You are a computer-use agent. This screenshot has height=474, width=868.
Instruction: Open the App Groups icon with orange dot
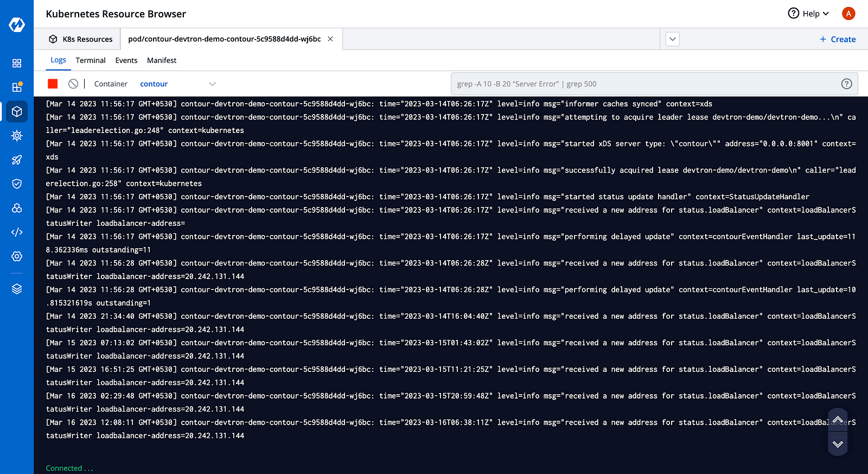click(x=17, y=87)
